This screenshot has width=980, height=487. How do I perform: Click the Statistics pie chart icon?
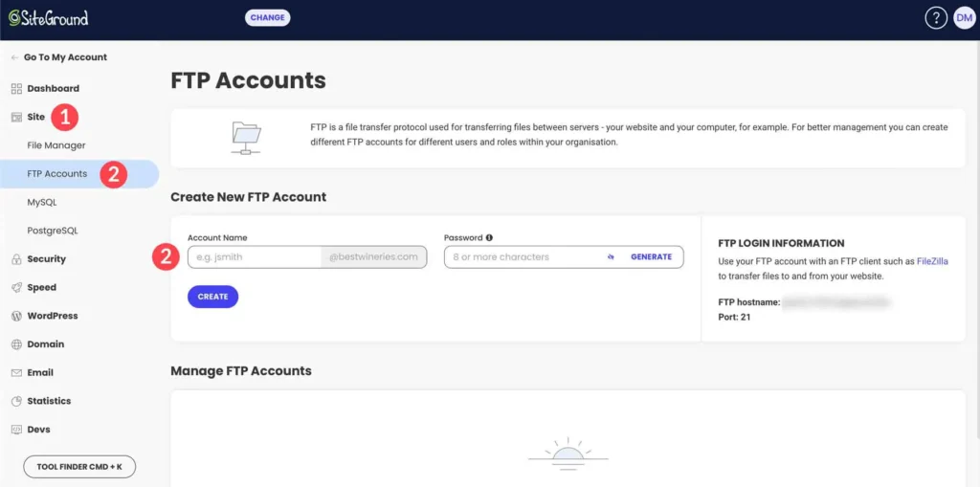click(17, 401)
